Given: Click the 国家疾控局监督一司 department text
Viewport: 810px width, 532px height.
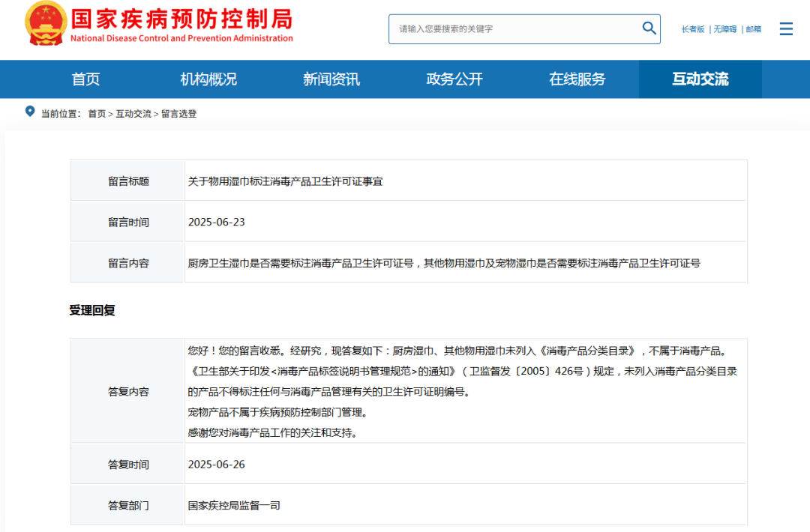Looking at the screenshot, I should pos(234,506).
